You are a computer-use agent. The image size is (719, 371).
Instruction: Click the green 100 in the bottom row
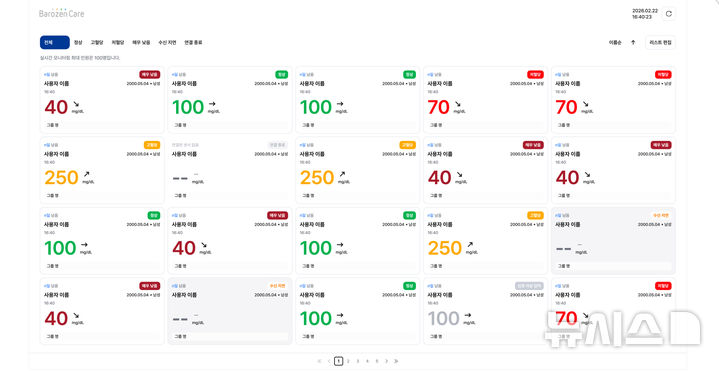point(315,318)
